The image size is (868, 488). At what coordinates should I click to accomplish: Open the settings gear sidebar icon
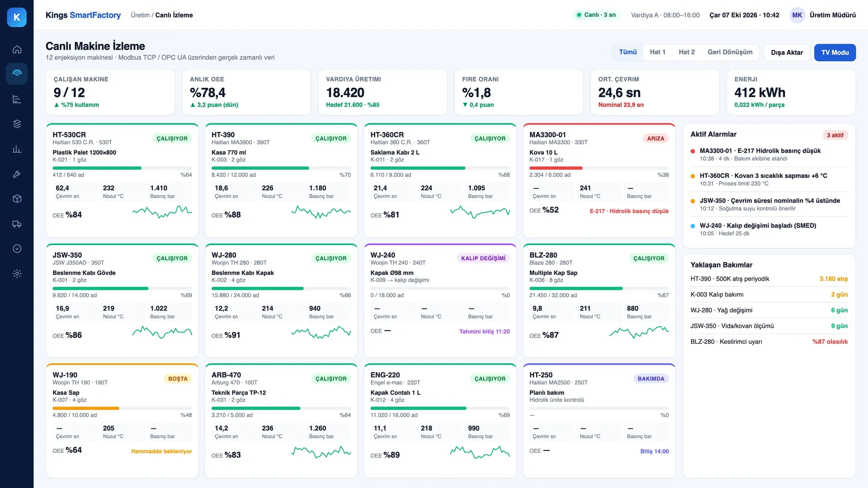point(17,274)
